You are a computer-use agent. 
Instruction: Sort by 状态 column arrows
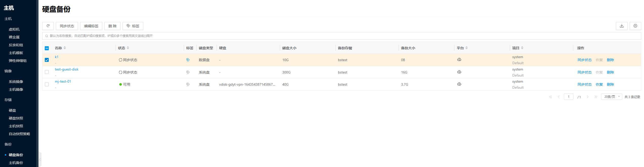[x=128, y=48]
